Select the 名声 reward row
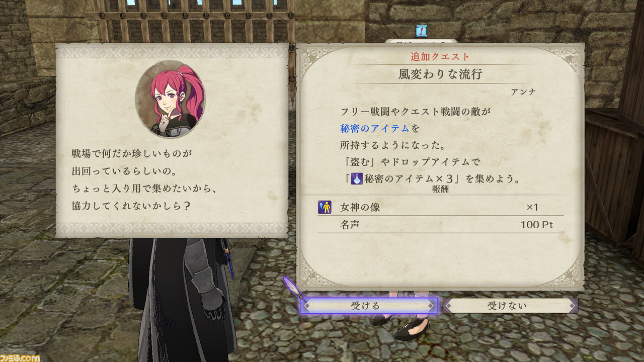The image size is (644, 362). 441,225
